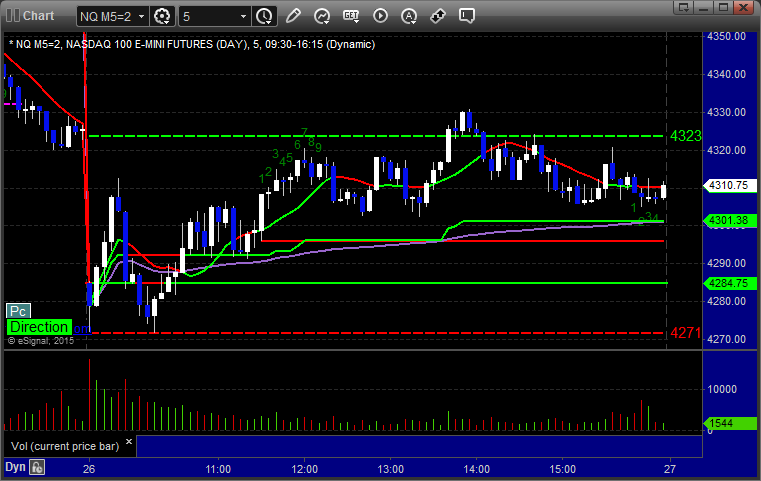Open the time template clock menu
This screenshot has height=481, width=761.
(265, 17)
